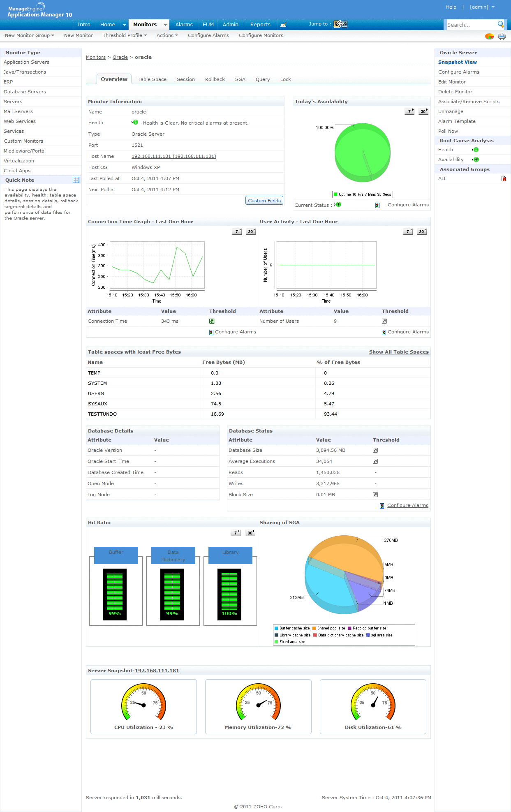Click the Buffer hit ratio bar

click(x=115, y=594)
